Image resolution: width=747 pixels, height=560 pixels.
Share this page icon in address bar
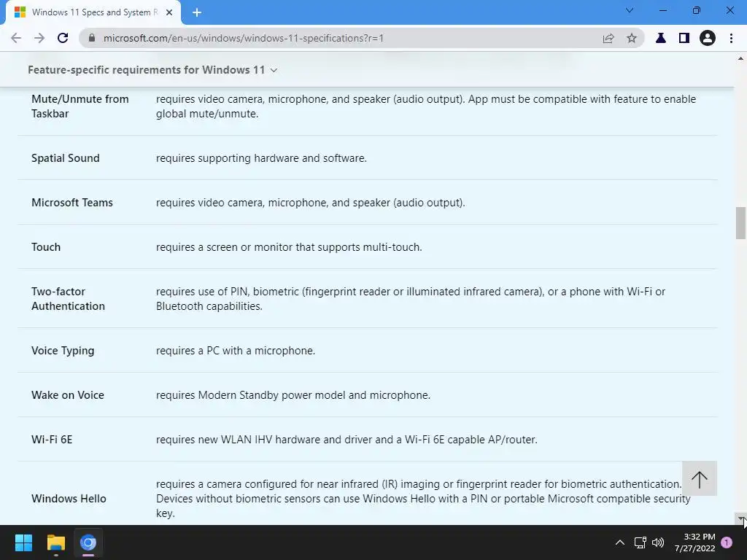coord(608,38)
